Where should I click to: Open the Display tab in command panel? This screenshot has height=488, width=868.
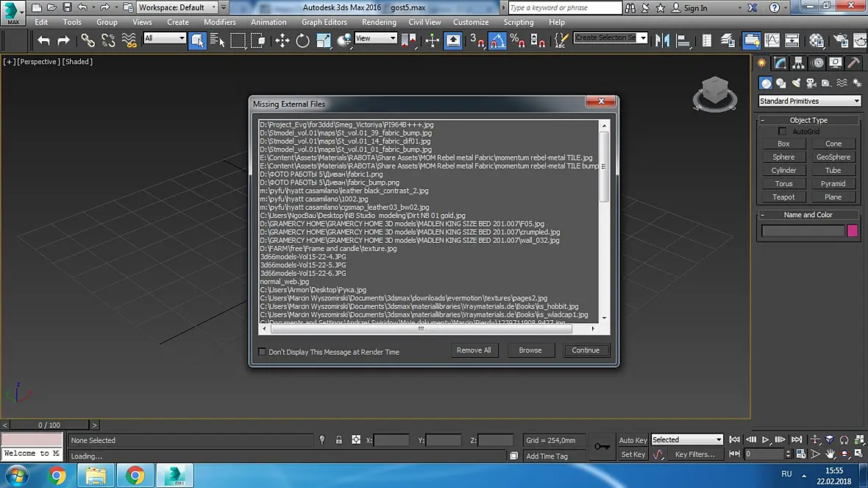(x=836, y=63)
